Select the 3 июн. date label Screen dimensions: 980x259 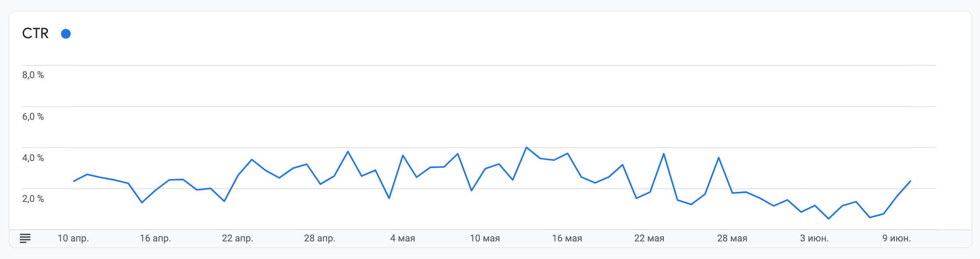click(814, 238)
